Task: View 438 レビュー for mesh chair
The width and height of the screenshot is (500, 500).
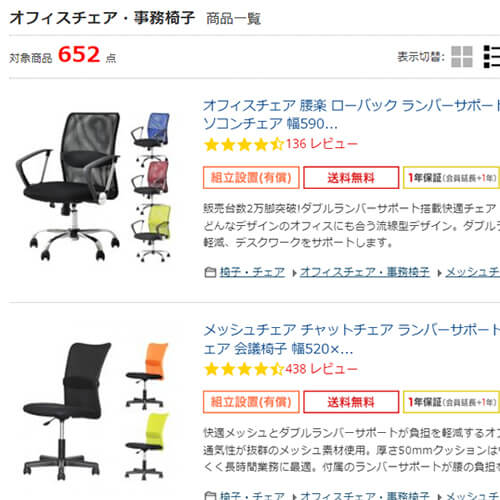Action: (x=322, y=369)
